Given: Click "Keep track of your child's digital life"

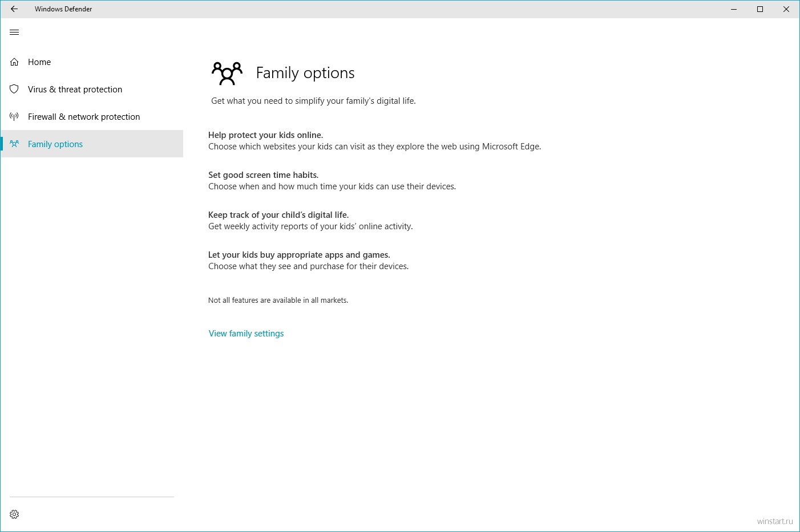Looking at the screenshot, I should click(278, 215).
